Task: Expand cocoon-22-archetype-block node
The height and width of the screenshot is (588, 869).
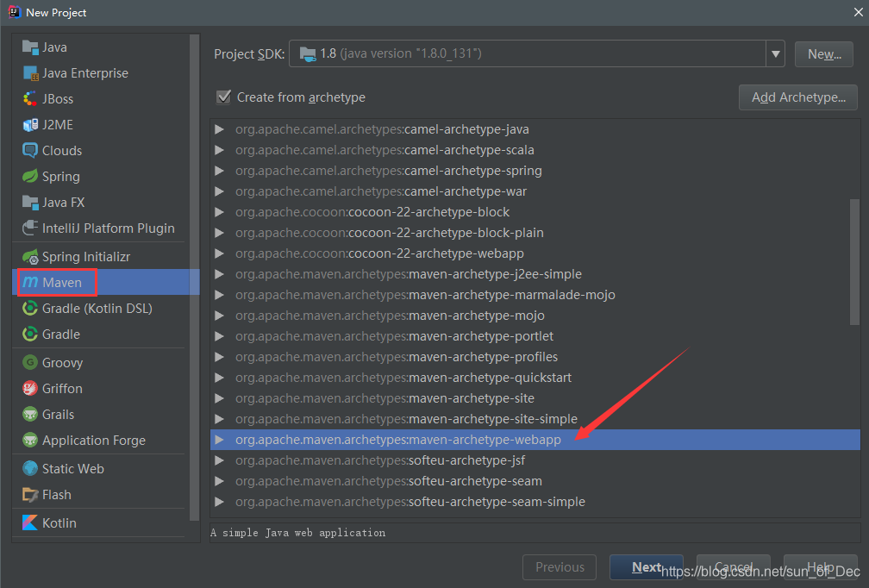Action: point(220,212)
